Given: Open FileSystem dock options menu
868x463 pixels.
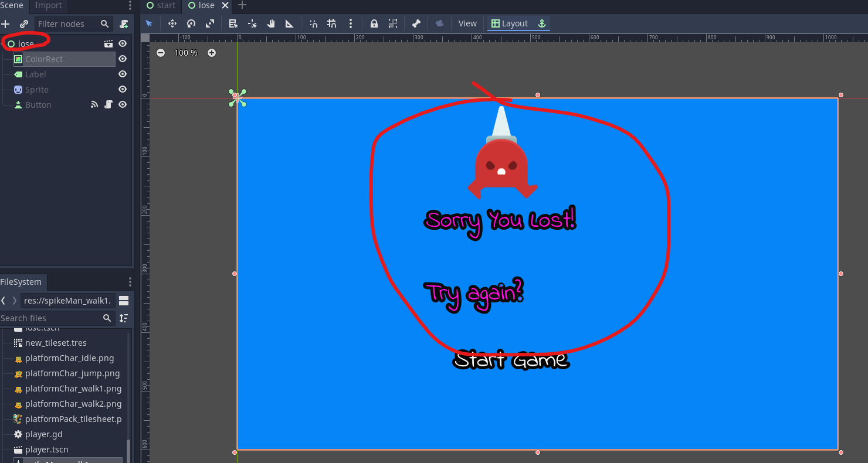Looking at the screenshot, I should [x=130, y=282].
